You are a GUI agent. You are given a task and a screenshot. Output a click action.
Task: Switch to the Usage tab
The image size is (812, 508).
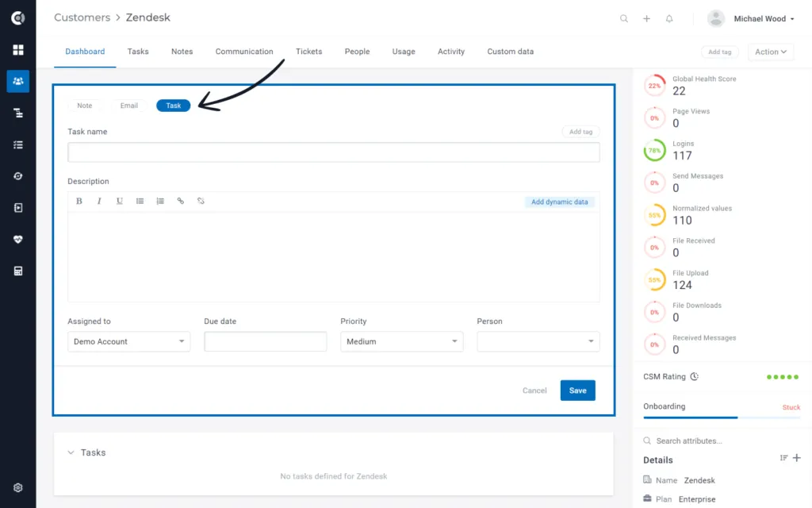(x=404, y=52)
